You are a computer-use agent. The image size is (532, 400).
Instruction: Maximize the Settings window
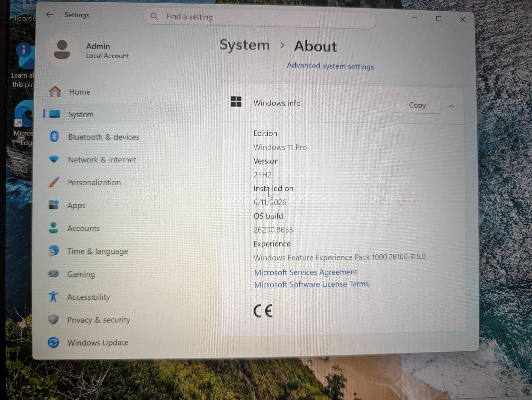439,19
